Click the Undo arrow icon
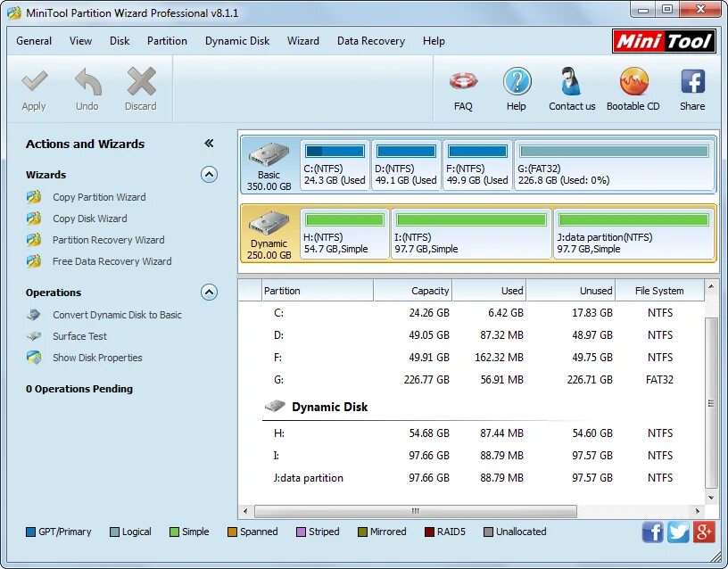Viewport: 728px width, 569px height. [87, 81]
